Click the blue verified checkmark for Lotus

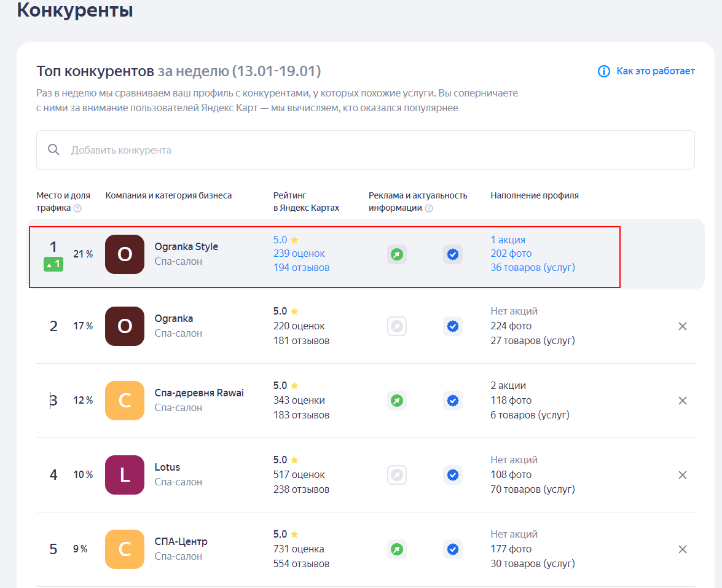coord(453,475)
